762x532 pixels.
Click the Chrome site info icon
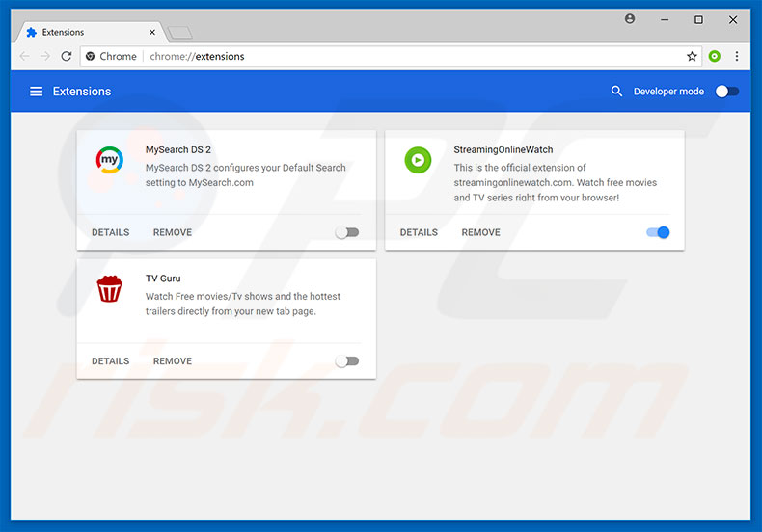click(x=90, y=56)
